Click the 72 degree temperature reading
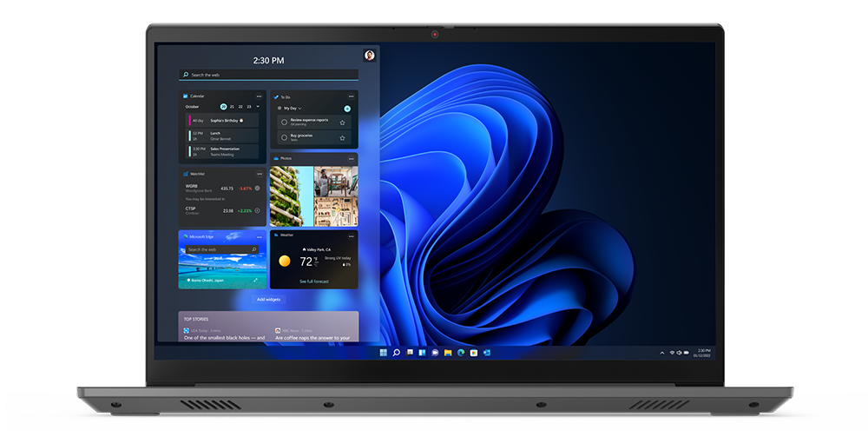This screenshot has width=868, height=444. tap(306, 262)
